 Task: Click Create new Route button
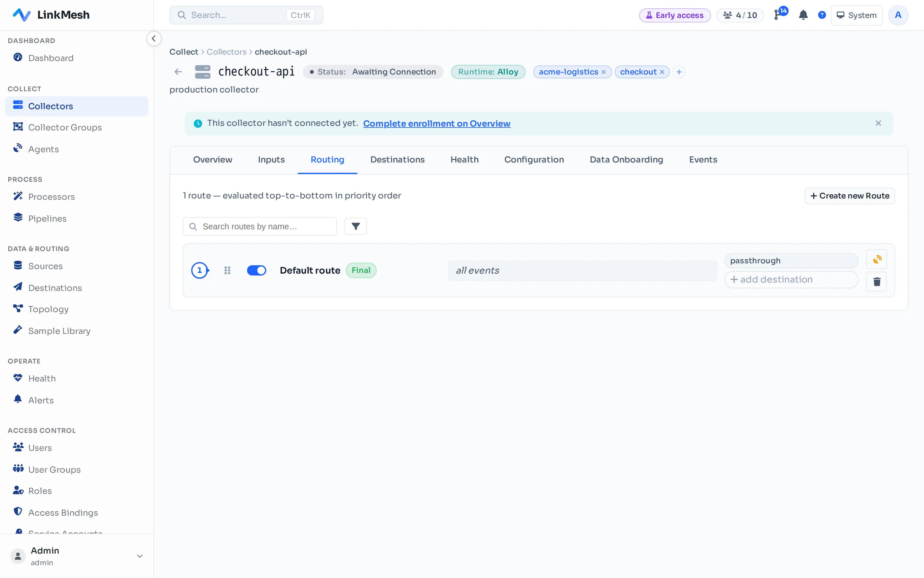pos(850,196)
